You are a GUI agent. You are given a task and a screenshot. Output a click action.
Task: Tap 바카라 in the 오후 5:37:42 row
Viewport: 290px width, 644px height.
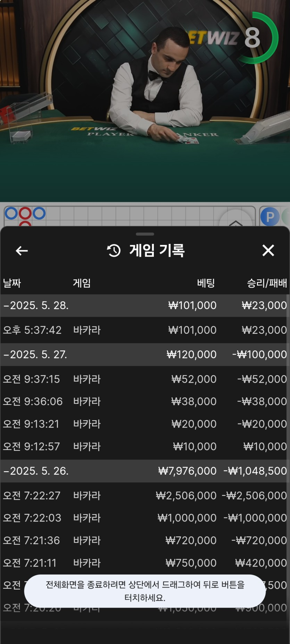click(87, 330)
